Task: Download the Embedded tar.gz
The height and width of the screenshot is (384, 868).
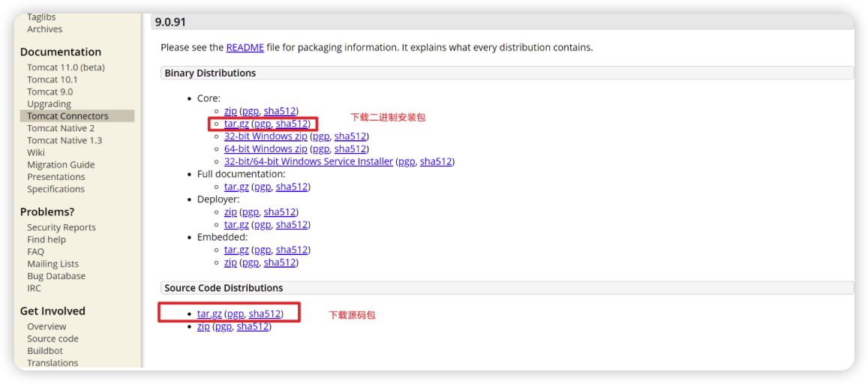Action: (x=236, y=250)
